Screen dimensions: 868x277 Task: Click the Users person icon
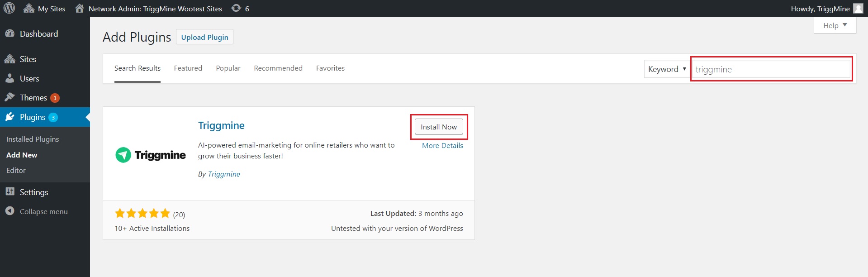coord(10,78)
